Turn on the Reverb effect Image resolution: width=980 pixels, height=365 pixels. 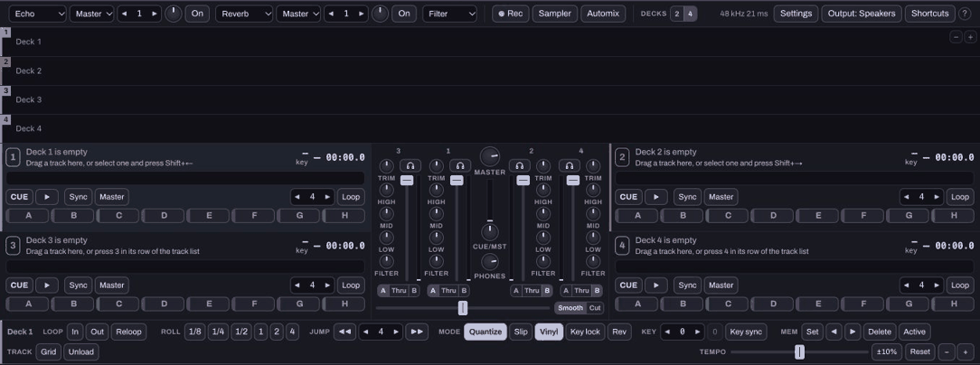tap(404, 14)
